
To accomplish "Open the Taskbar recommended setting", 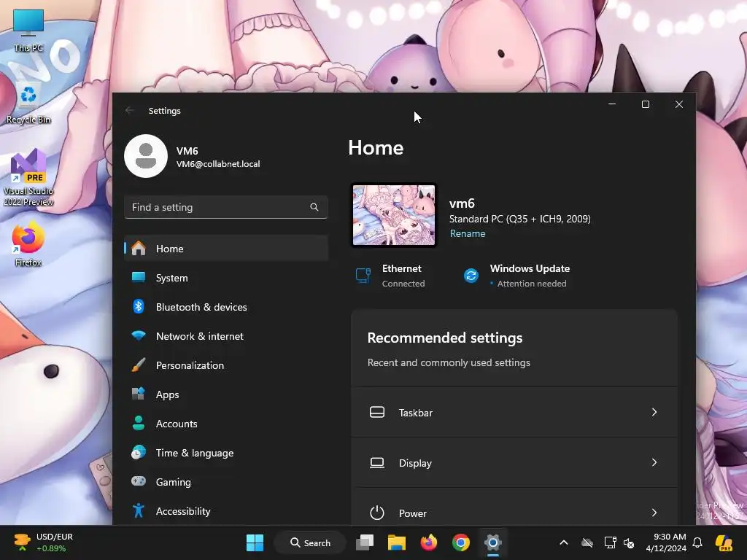I will point(514,413).
